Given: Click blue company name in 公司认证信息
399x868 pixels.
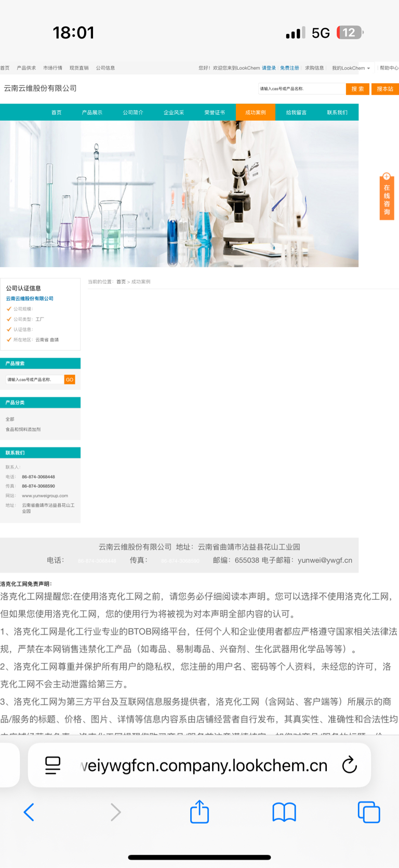Looking at the screenshot, I should click(30, 299).
